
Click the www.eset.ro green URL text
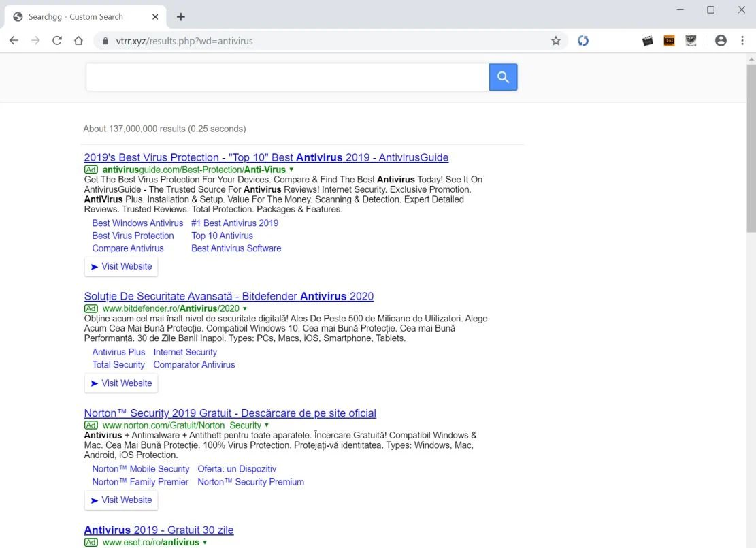[151, 542]
